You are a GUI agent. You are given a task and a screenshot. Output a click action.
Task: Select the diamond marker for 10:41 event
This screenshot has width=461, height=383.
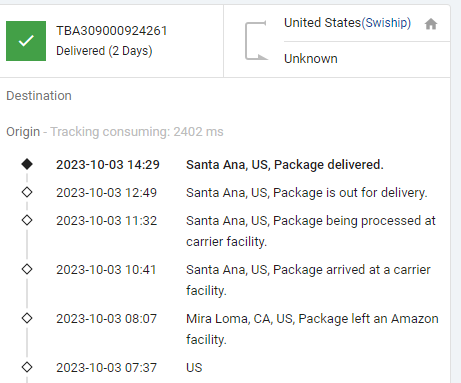[x=27, y=269]
